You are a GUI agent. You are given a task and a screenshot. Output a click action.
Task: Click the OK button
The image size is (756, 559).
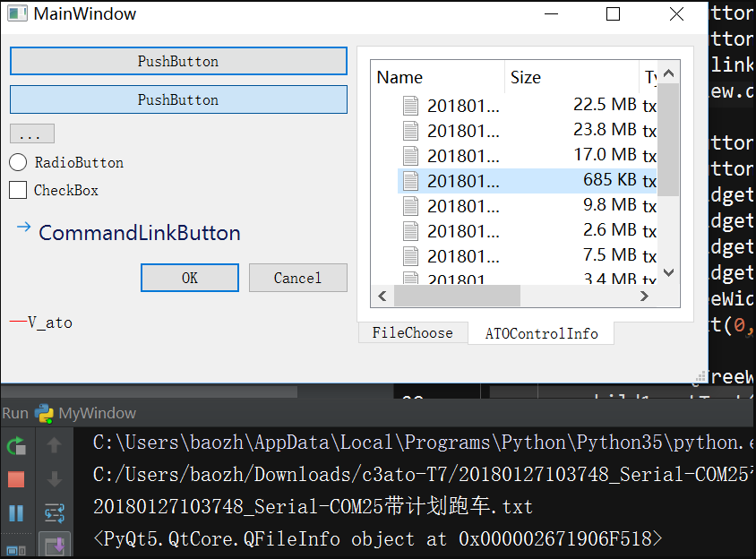(189, 278)
